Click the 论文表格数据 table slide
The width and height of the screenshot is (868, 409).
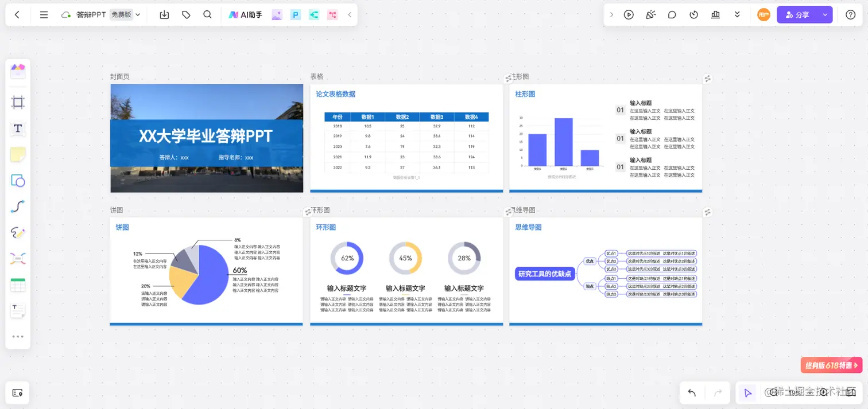(406, 138)
